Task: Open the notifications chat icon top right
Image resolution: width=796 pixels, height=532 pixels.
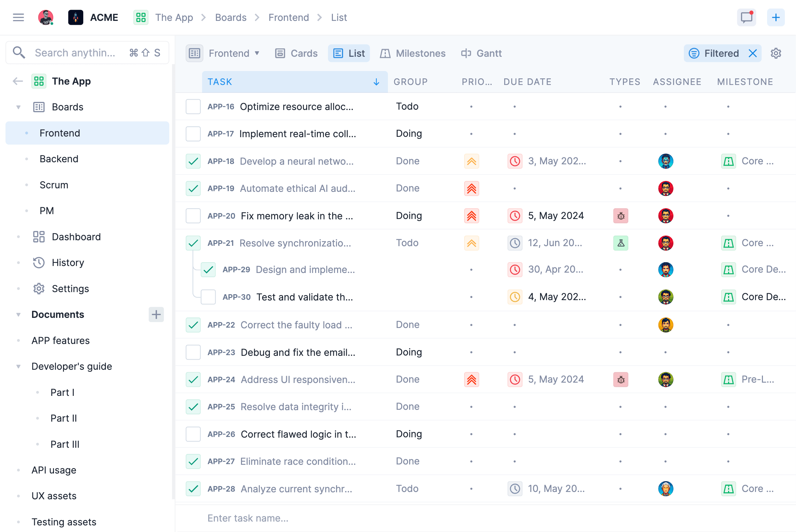Action: (746, 17)
